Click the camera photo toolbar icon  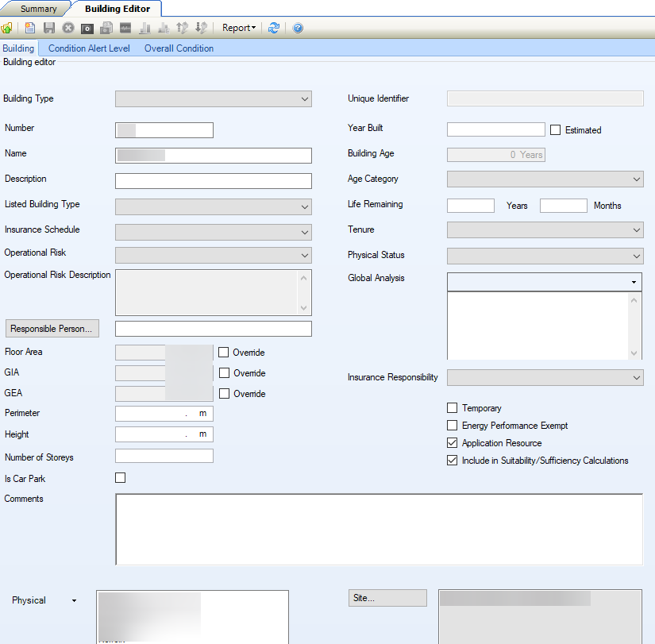pos(87,28)
